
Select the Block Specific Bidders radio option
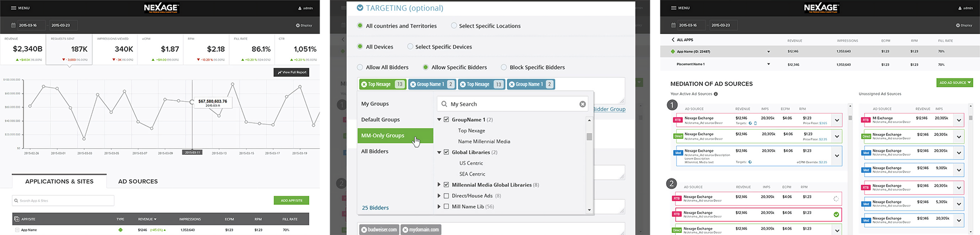point(504,67)
